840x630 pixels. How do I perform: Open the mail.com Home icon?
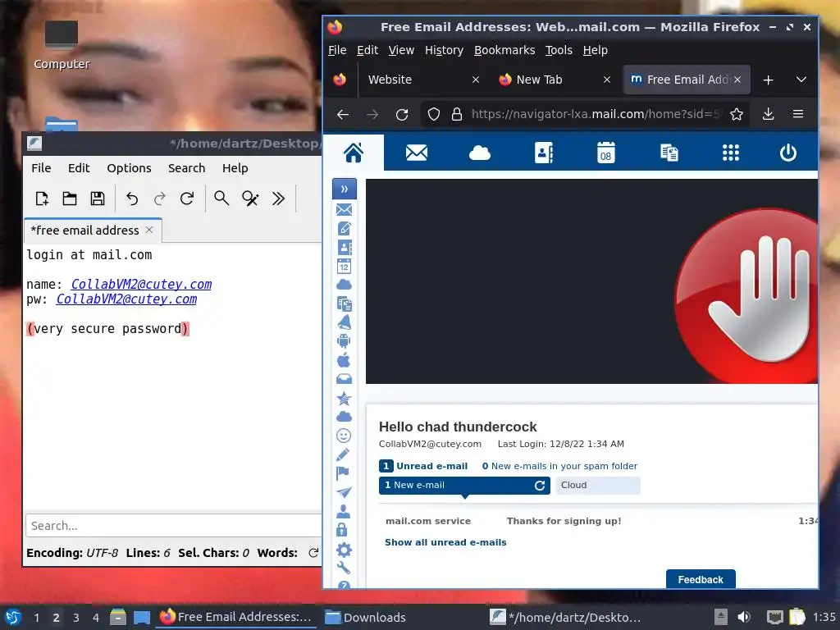pos(354,153)
